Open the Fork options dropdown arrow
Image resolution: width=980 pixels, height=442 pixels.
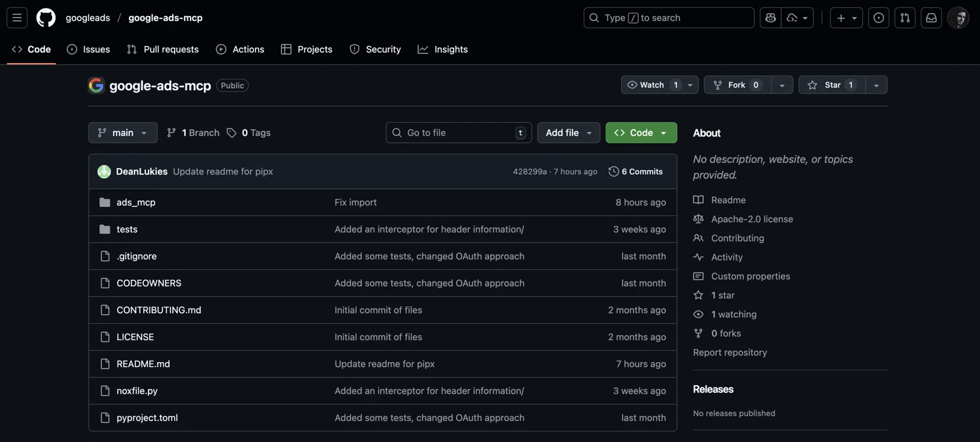[782, 85]
